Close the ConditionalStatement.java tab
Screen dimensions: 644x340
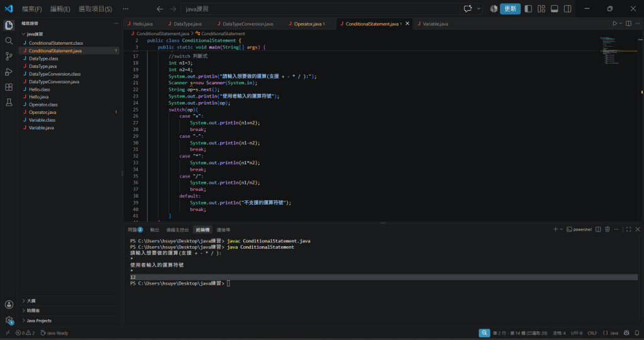pyautogui.click(x=407, y=23)
